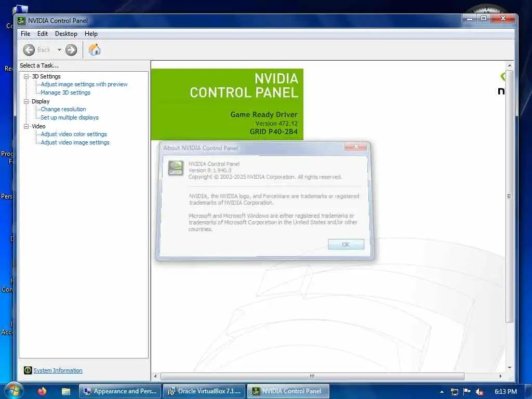Select Change resolution task

(x=63, y=109)
